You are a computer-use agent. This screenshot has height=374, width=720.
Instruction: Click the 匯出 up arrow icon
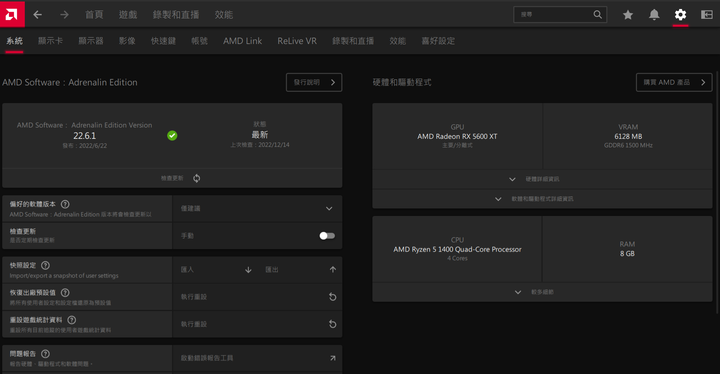coord(333,270)
